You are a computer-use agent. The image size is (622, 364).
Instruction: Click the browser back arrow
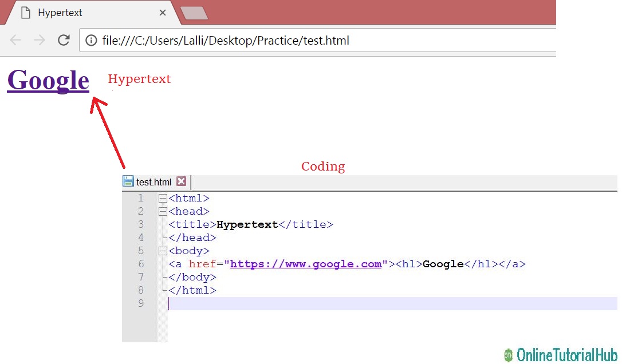[x=15, y=40]
